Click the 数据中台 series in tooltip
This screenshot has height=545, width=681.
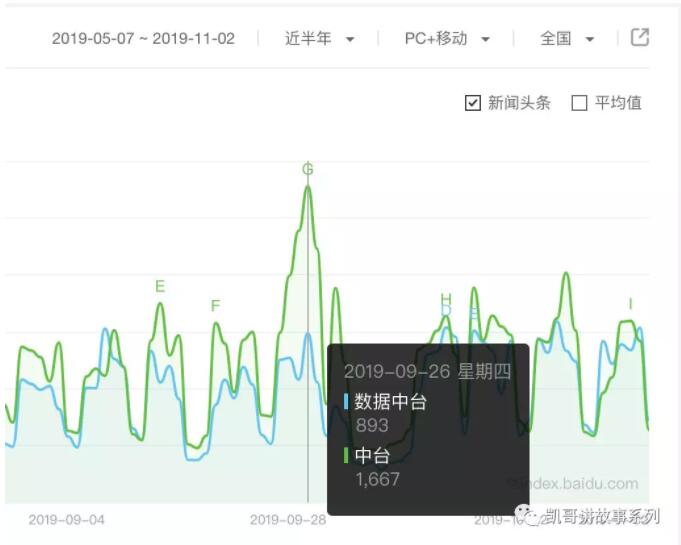click(390, 401)
